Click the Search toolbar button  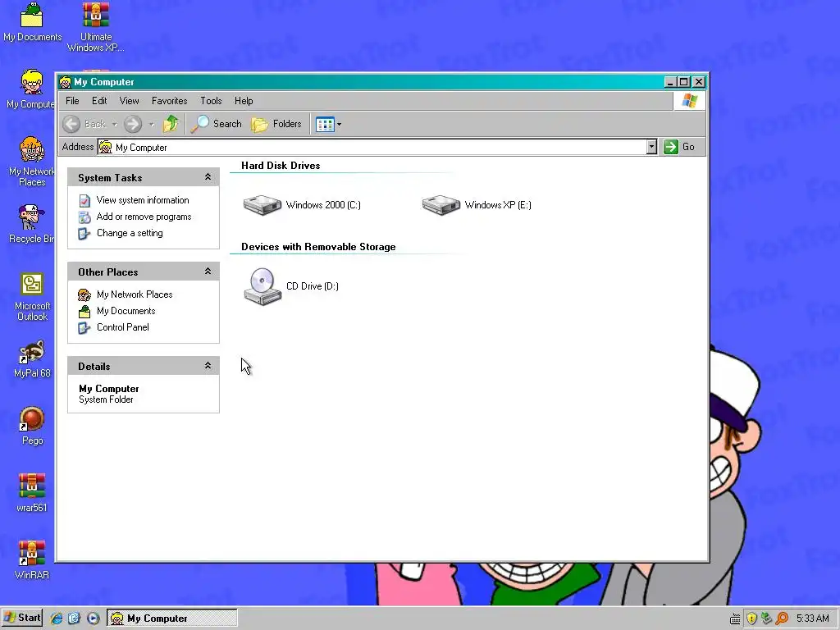[x=216, y=124]
